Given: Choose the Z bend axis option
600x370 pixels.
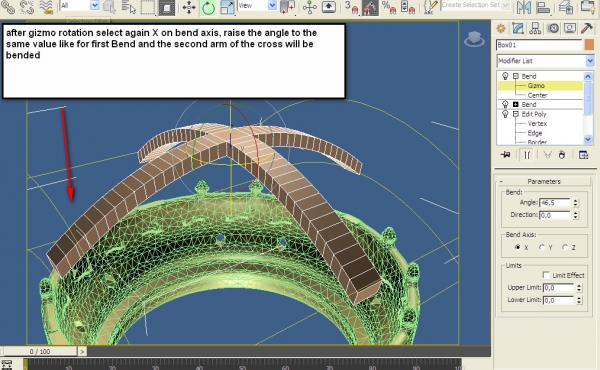Looking at the screenshot, I should pos(565,247).
